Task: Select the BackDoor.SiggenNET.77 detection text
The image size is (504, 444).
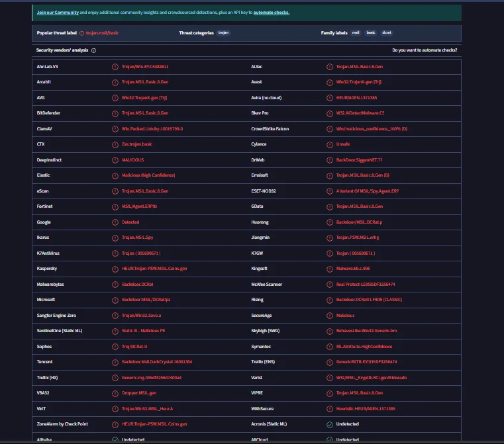Action: coord(359,160)
